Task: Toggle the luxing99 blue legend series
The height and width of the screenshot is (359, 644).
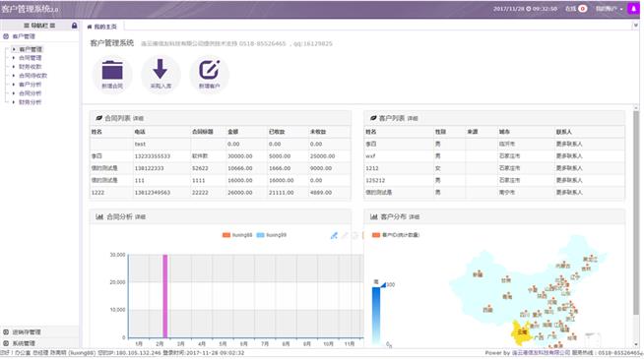Action: click(x=271, y=235)
